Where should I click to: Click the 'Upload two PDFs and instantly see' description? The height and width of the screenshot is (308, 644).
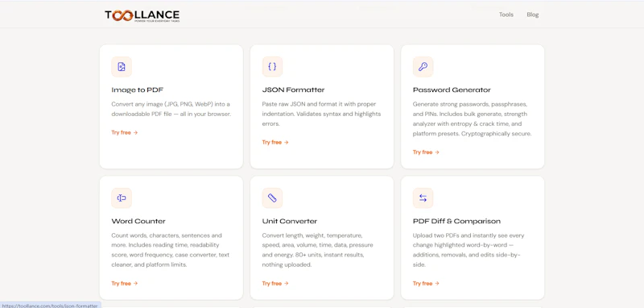pyautogui.click(x=469, y=250)
